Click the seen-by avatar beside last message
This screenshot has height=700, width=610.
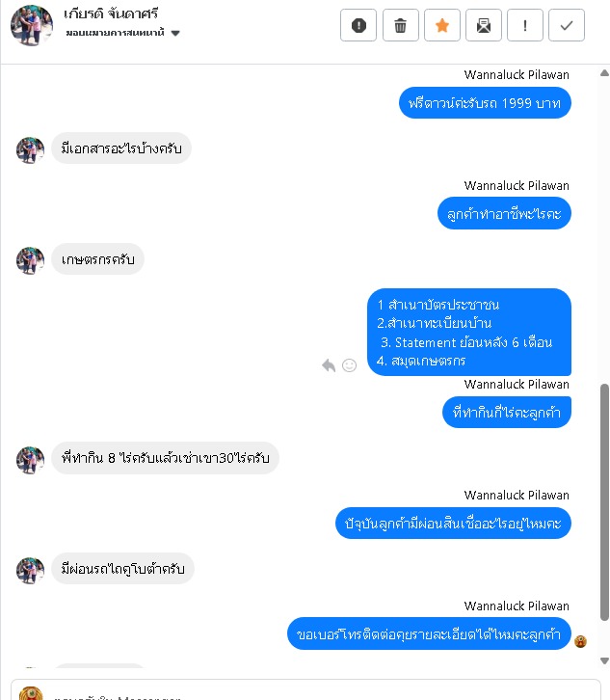[x=580, y=641]
